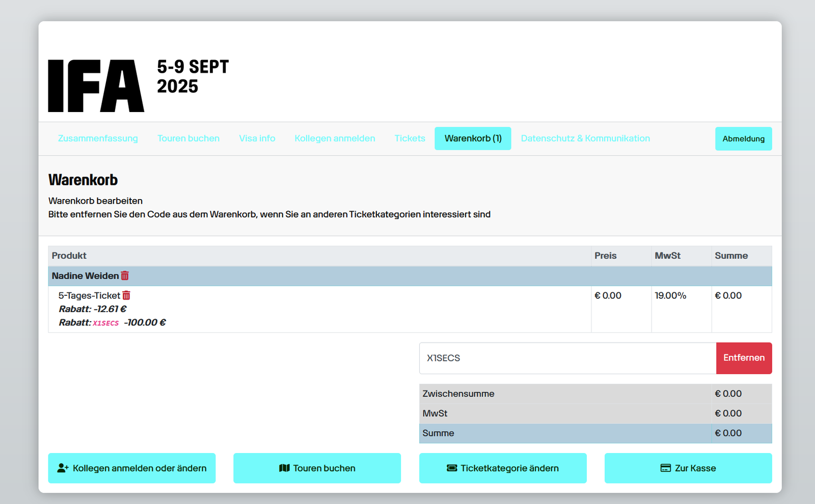This screenshot has height=504, width=815.
Task: Click credit card icon on Zur Kasse button
Action: (x=665, y=468)
